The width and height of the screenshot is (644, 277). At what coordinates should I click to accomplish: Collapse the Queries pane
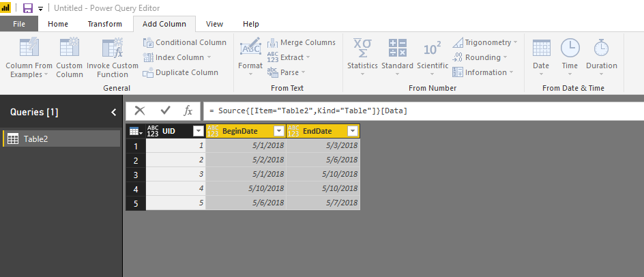[114, 112]
